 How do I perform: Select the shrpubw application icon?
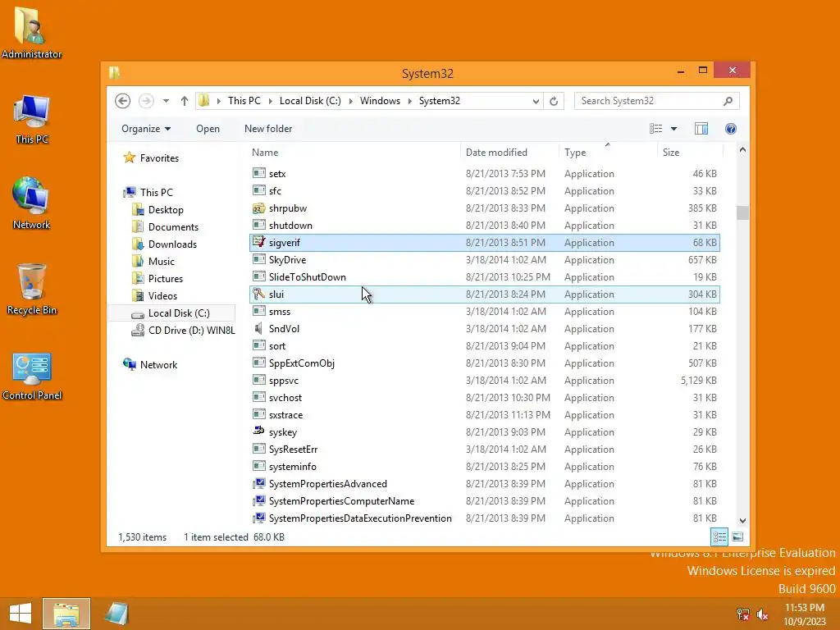click(x=258, y=208)
